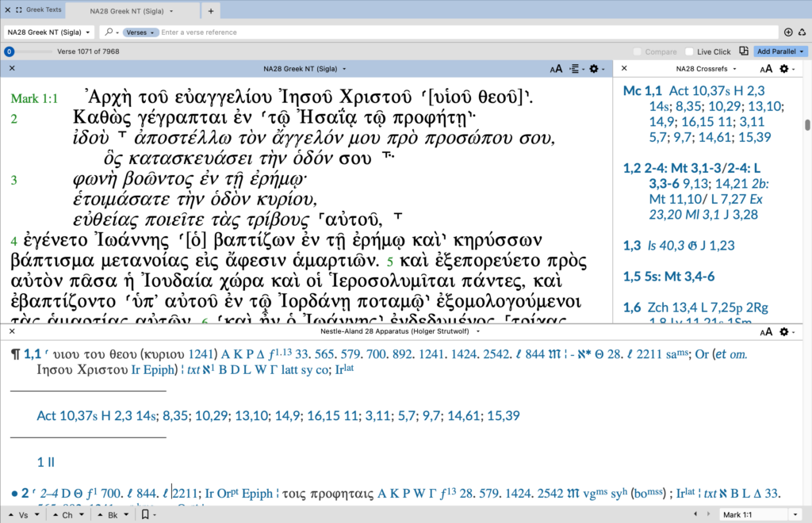Open the Add Parallel dropdown
The image size is (812, 523).
[780, 52]
